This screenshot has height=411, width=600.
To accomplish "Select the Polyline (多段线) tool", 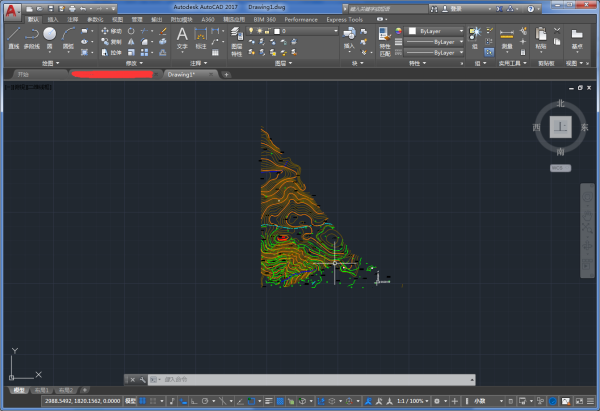I will [31, 37].
